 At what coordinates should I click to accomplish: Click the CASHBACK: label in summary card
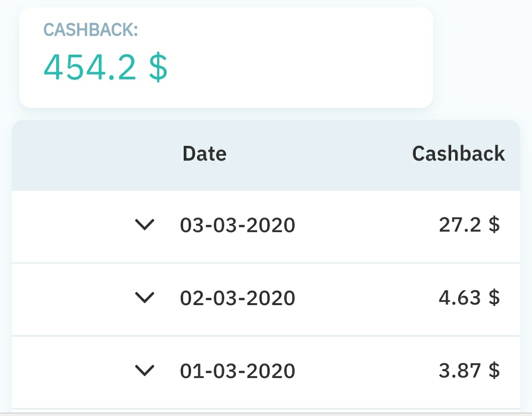coord(91,30)
